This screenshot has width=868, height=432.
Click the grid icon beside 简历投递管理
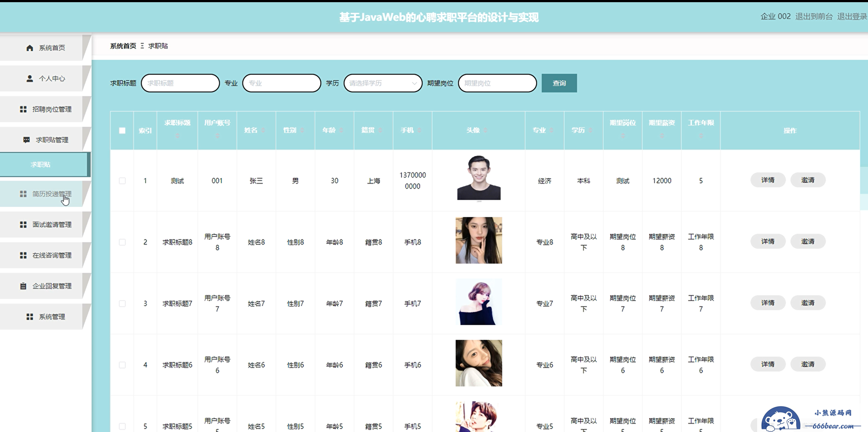[23, 194]
